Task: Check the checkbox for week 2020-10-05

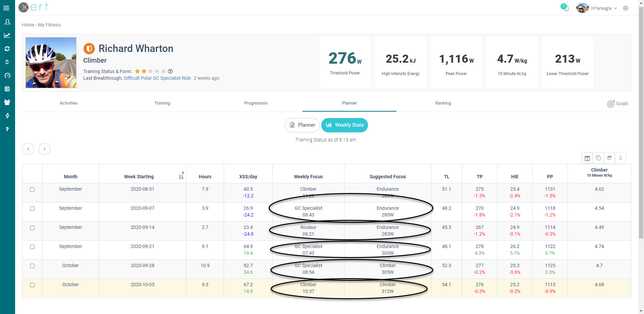Action: click(32, 285)
